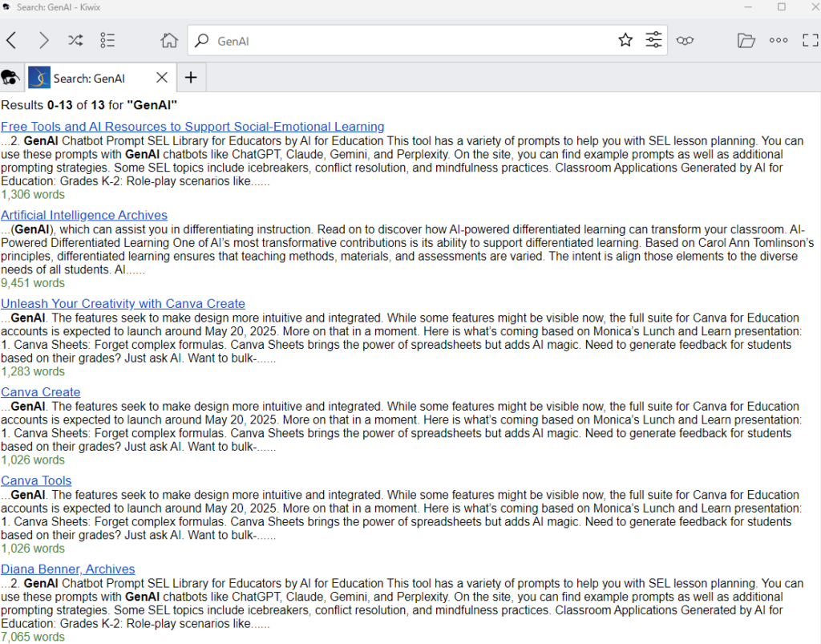Show table of contents list icon
This screenshot has width=821, height=644.
[107, 40]
